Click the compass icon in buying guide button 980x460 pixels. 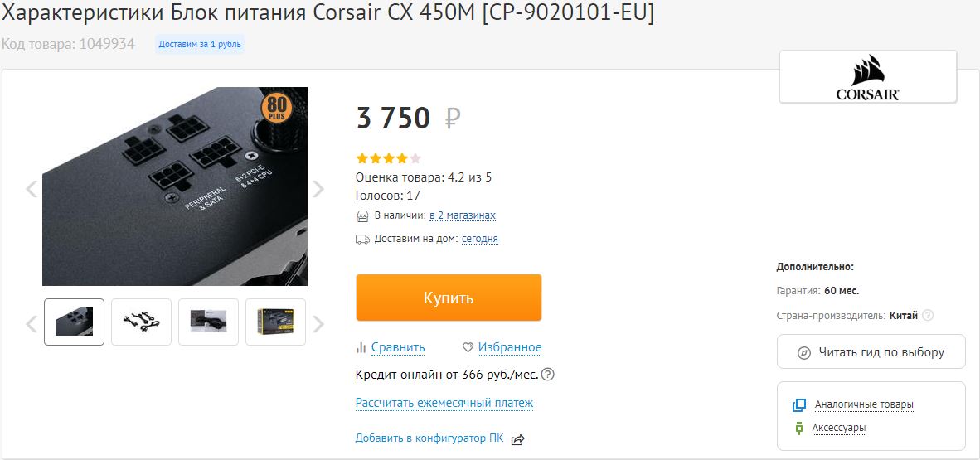[804, 353]
